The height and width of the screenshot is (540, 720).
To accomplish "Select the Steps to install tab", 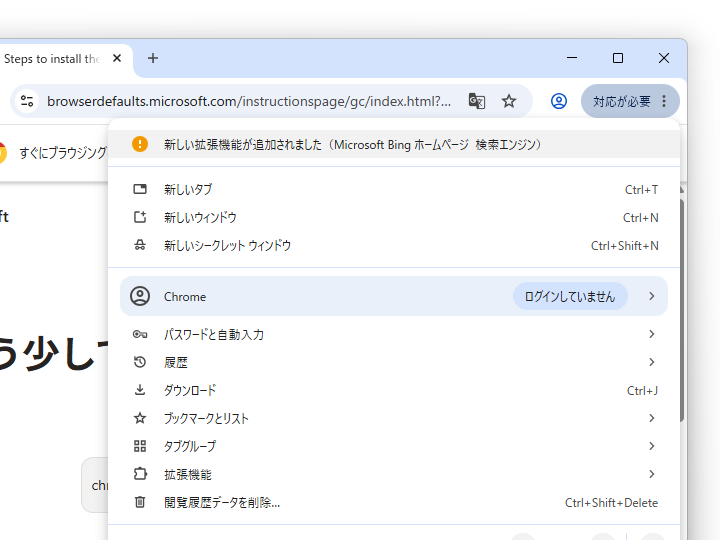I will tap(64, 59).
